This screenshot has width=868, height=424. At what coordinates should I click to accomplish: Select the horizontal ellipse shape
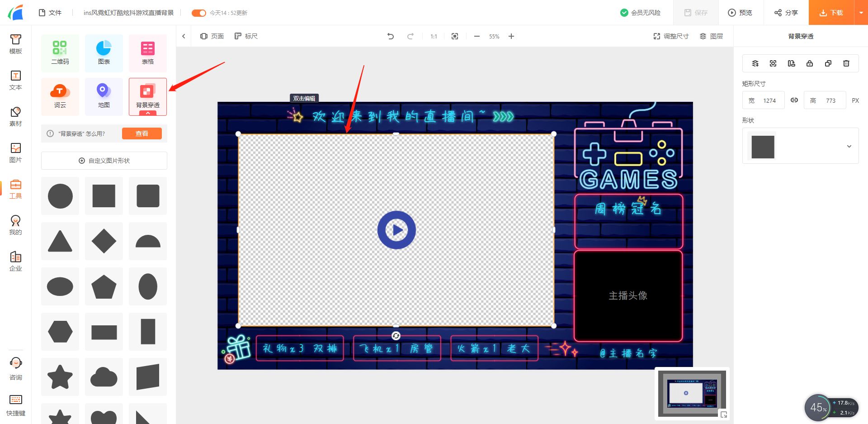(60, 286)
